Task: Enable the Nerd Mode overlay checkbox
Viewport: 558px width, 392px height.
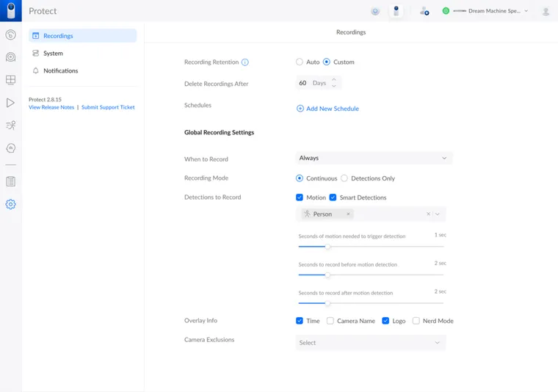Action: point(416,321)
